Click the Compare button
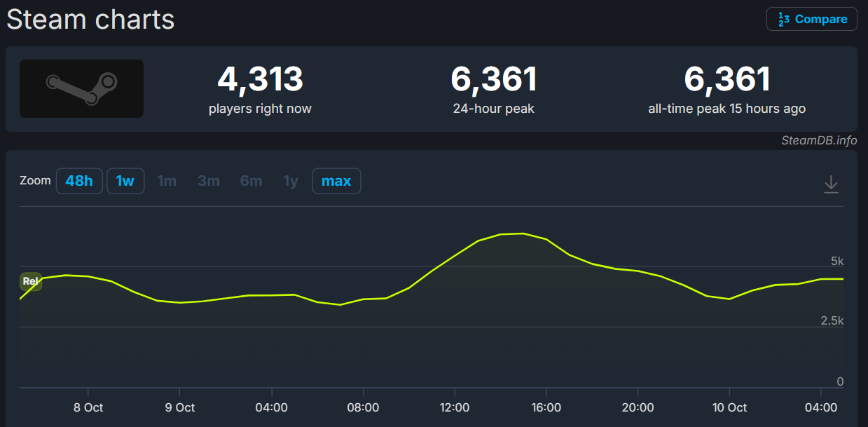868x427 pixels. [812, 19]
